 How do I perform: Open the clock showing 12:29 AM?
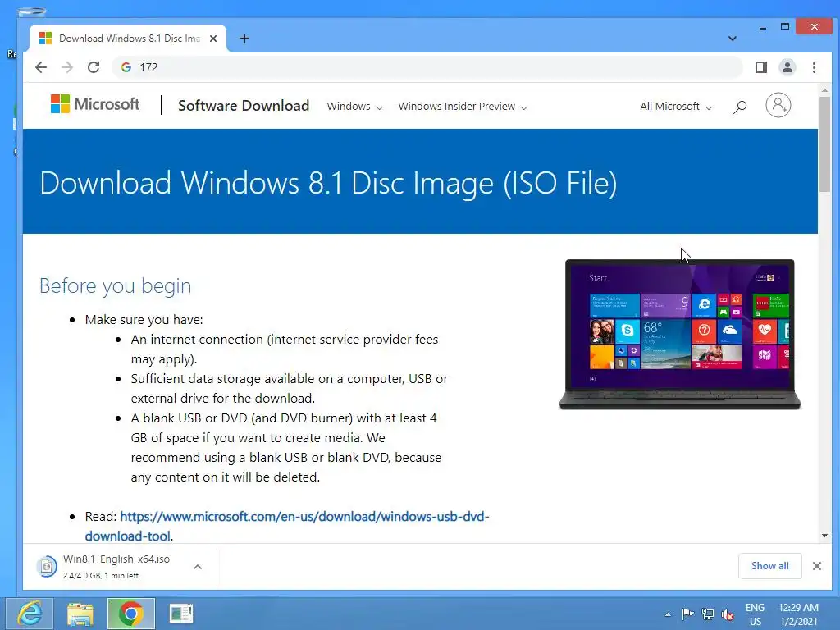pos(798,614)
